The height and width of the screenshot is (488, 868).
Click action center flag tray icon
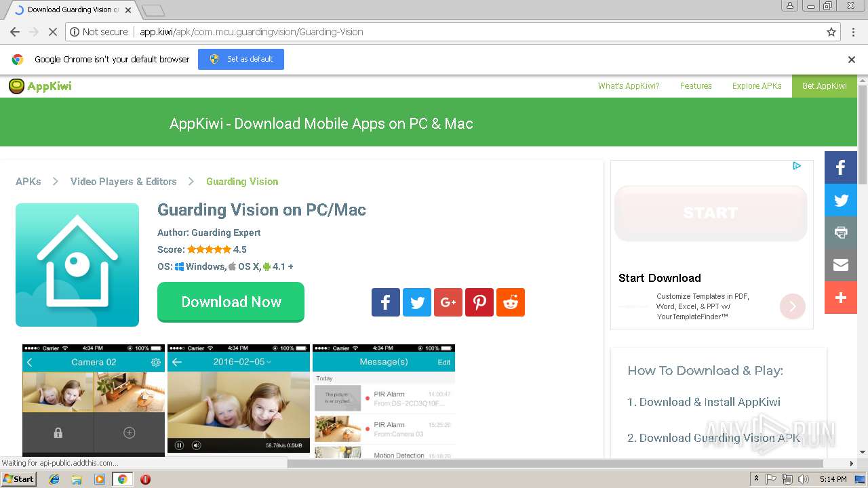click(x=771, y=479)
